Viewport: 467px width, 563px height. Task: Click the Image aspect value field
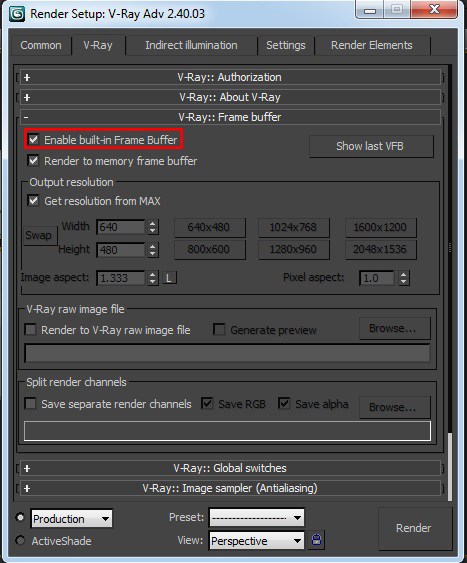tap(121, 278)
